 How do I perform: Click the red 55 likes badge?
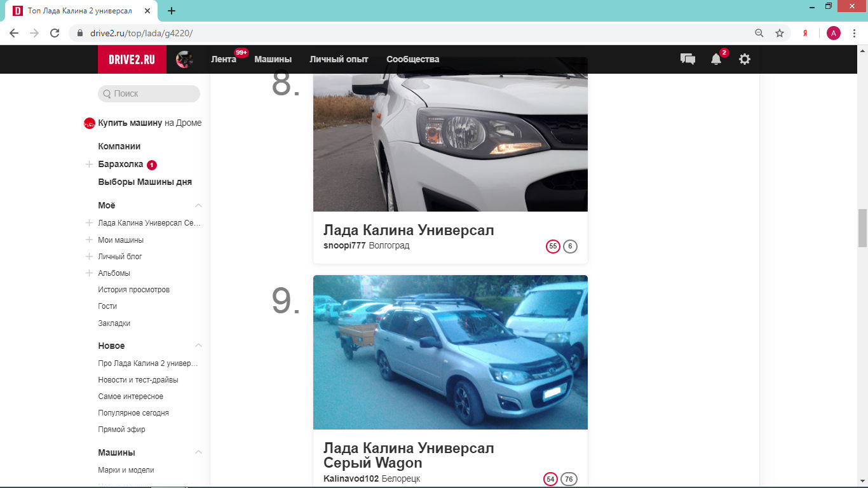point(553,247)
